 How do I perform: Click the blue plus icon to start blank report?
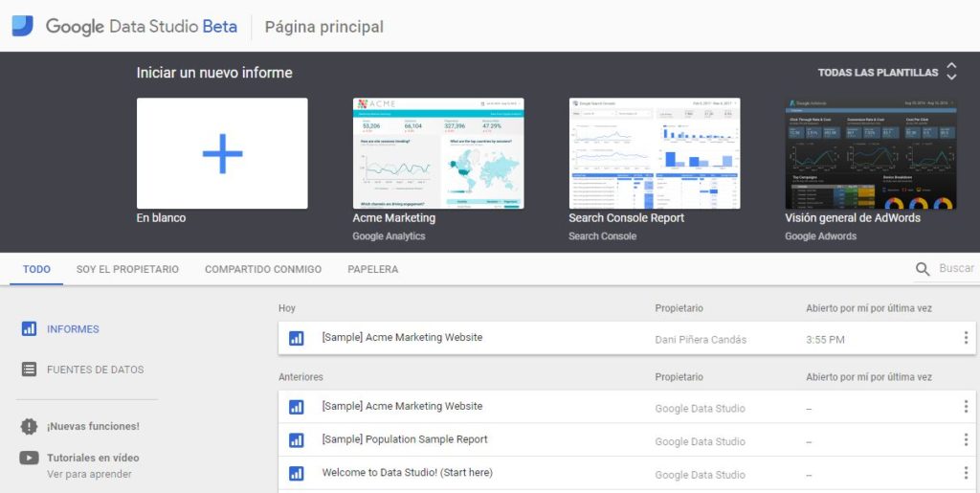(222, 153)
